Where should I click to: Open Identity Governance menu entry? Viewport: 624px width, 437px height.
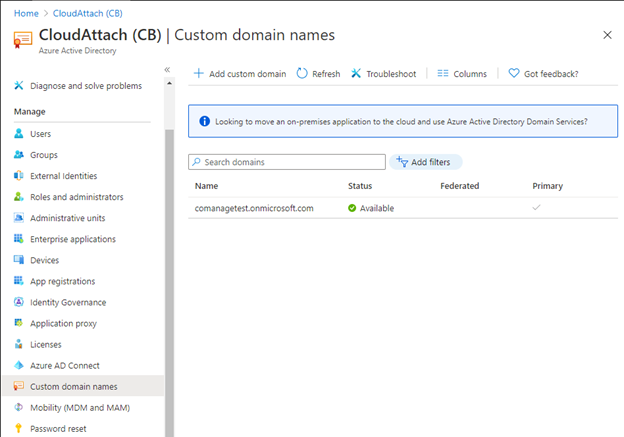point(68,302)
